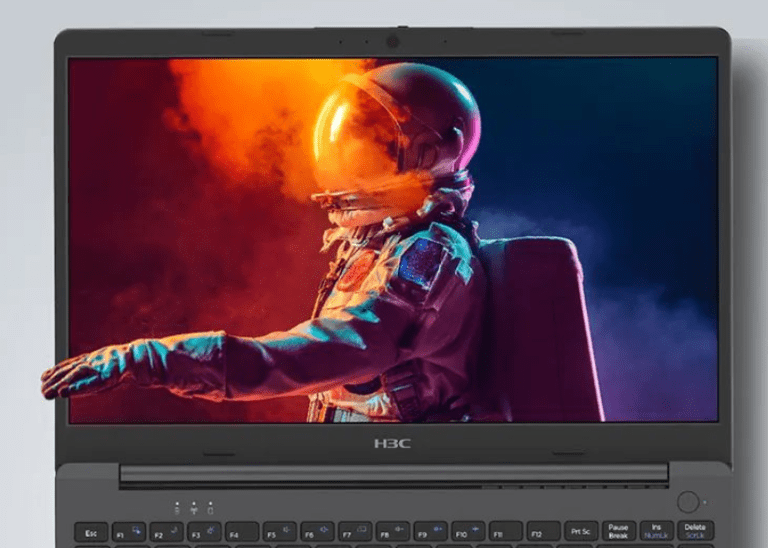
Task: Click the H3C logo below the screen
Action: (x=392, y=443)
